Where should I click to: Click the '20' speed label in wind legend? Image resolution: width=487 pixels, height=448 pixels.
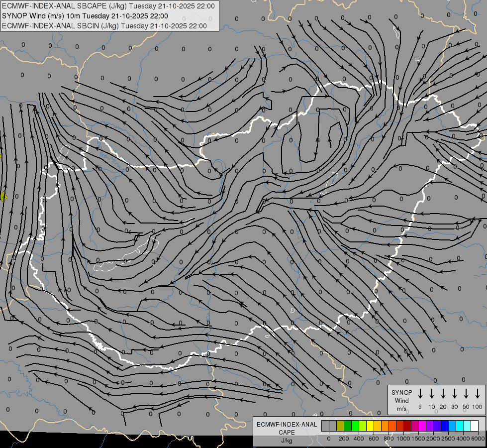tap(443, 407)
